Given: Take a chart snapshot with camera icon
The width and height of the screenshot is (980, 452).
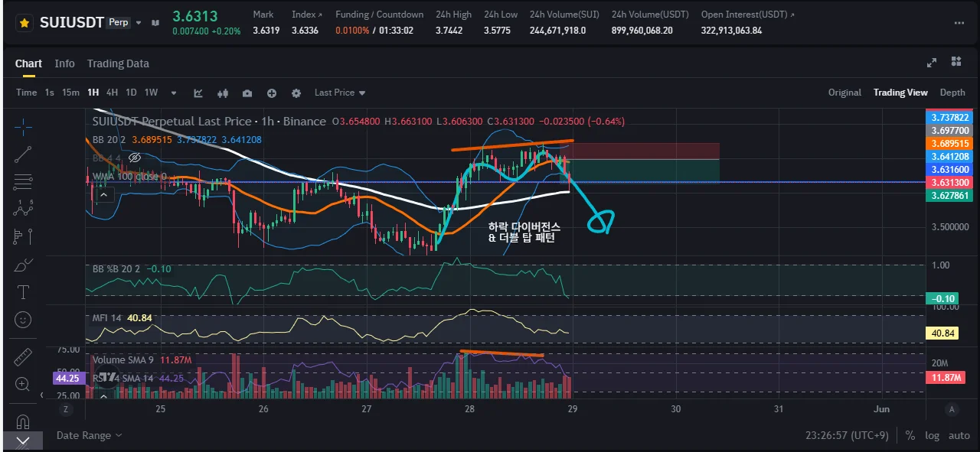Looking at the screenshot, I should click(x=247, y=93).
